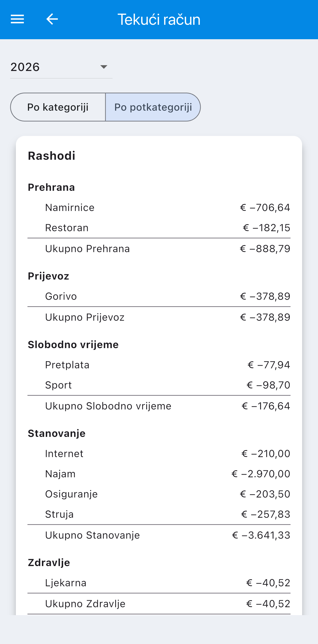Select the Stanovanje category heading
The image size is (318, 644).
pyautogui.click(x=57, y=433)
